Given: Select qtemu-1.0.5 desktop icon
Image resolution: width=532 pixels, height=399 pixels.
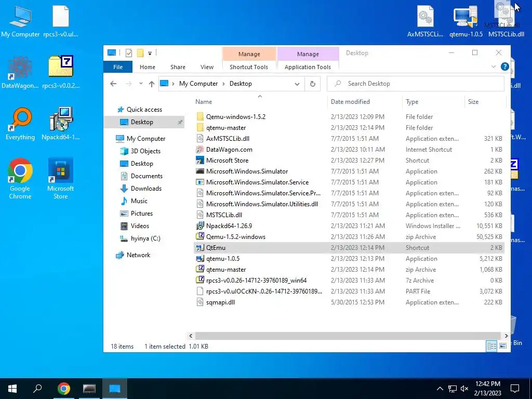Looking at the screenshot, I should (x=466, y=22).
